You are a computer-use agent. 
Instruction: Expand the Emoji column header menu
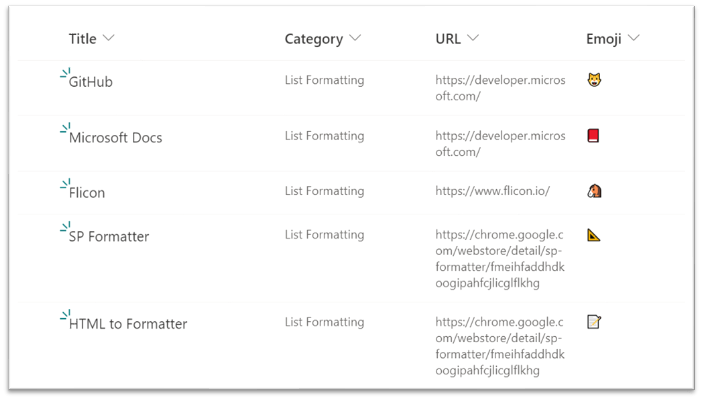634,38
